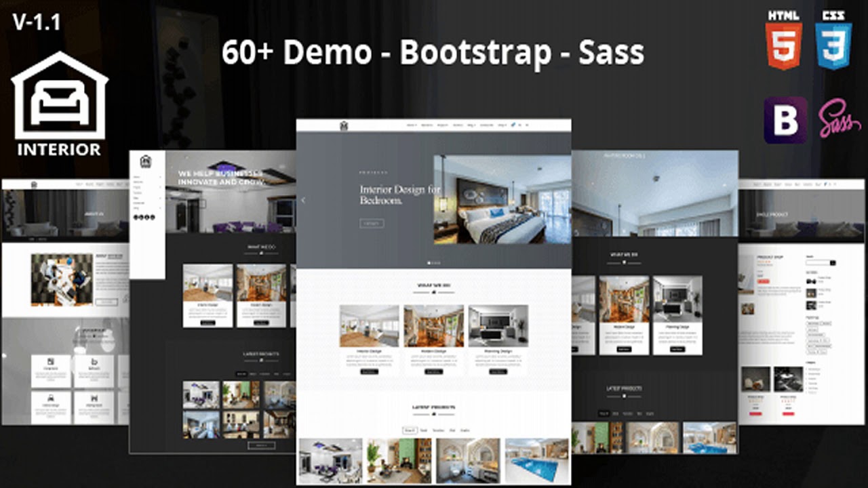Click the outlined button beside the far-left meeting photo

click(x=106, y=302)
